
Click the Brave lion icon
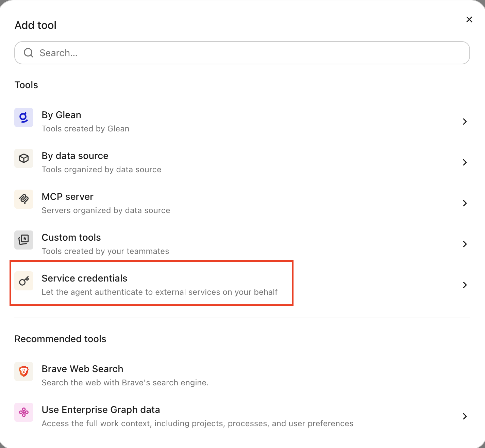pos(24,371)
